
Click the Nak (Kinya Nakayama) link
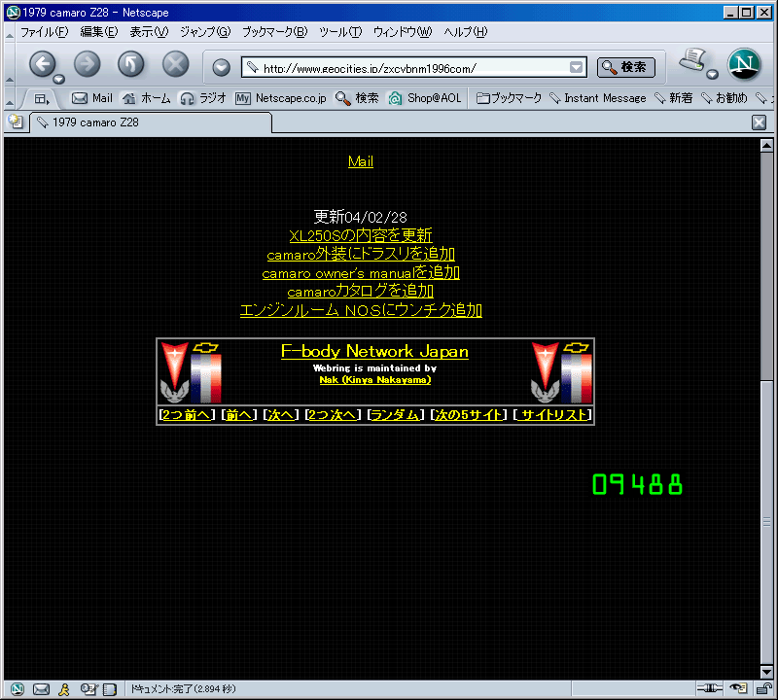pyautogui.click(x=375, y=380)
